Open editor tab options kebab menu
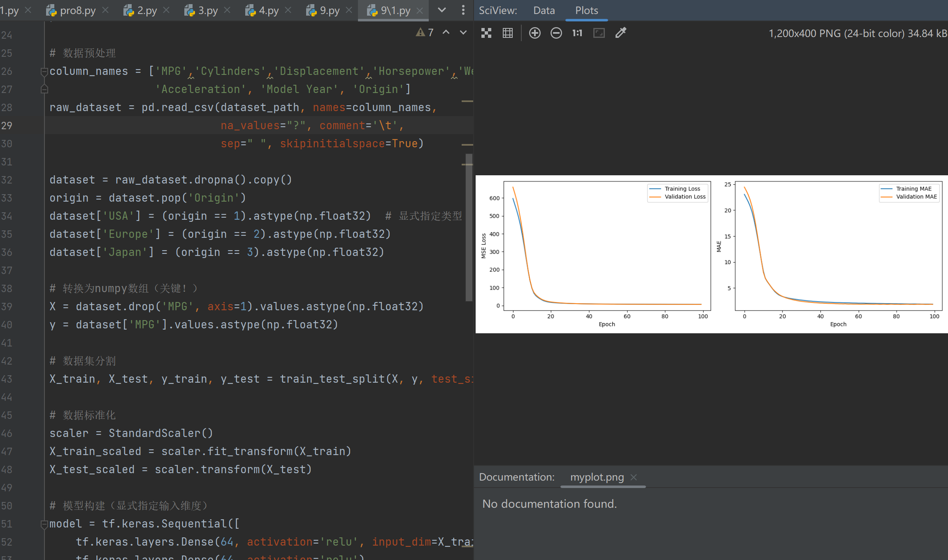948x560 pixels. point(463,10)
